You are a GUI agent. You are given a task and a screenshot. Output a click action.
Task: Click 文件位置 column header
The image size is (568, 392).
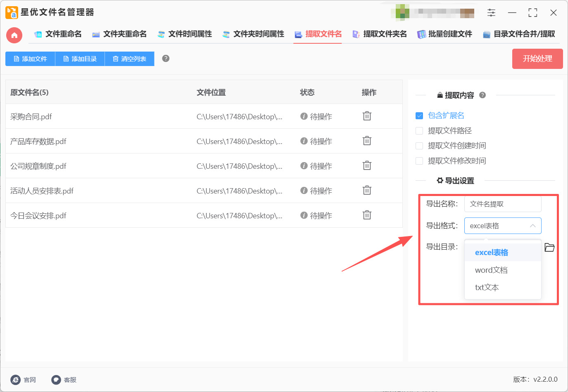click(x=211, y=92)
